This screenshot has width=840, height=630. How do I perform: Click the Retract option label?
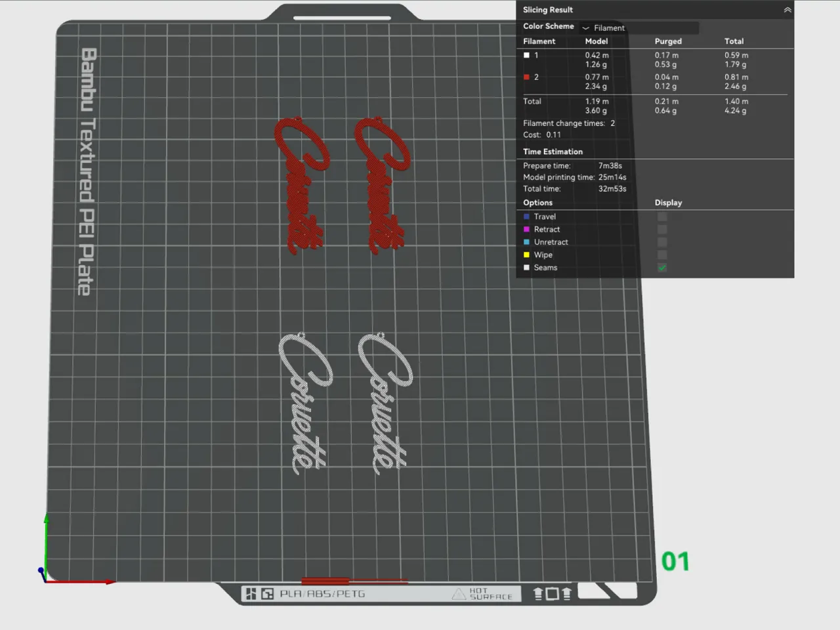coord(547,229)
